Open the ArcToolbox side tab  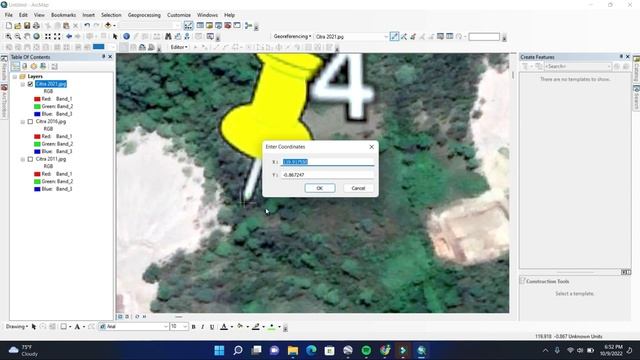[x=4, y=102]
